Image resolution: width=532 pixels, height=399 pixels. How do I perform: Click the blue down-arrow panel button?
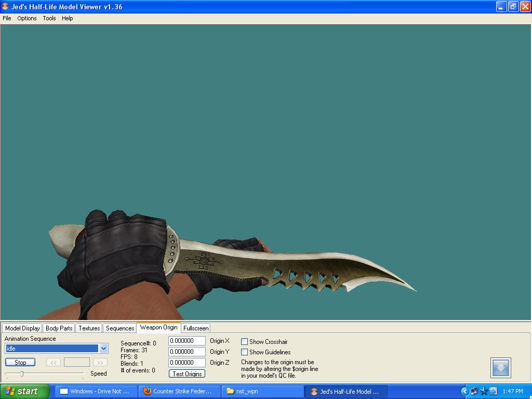pos(501,368)
